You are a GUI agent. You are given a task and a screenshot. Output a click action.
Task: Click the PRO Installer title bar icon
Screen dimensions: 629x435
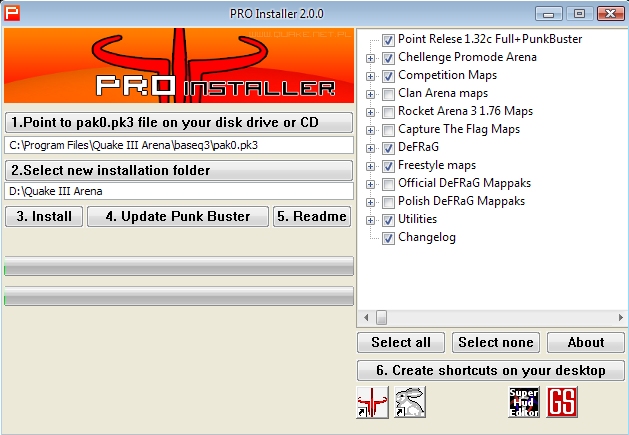(x=12, y=13)
